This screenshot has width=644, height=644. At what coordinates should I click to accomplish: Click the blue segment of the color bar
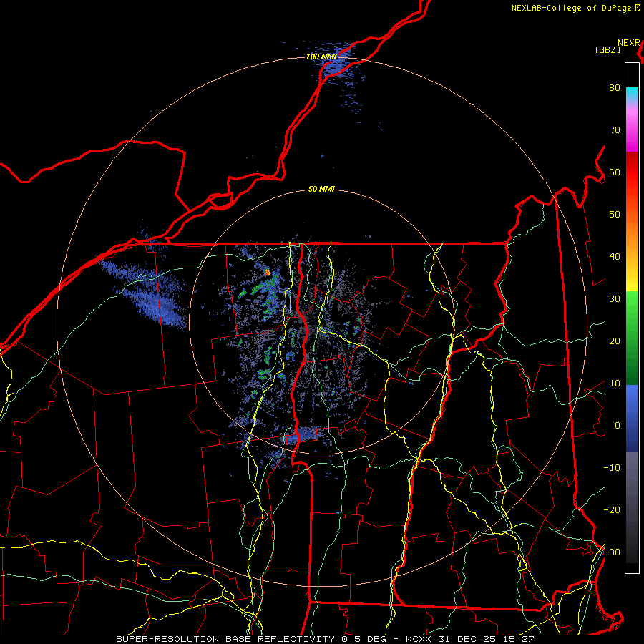click(x=632, y=418)
